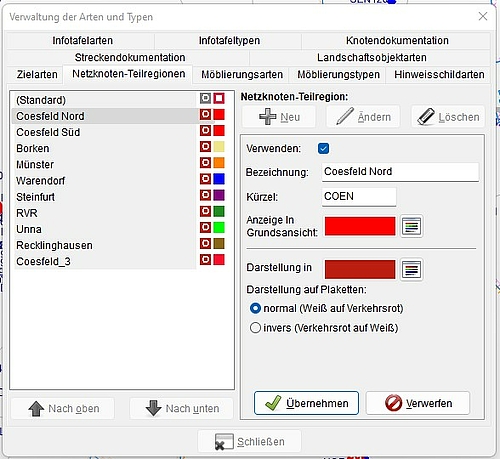Click the plaque icon next to Steinfurt
Viewport: 500px width, 459px height.
click(x=205, y=195)
